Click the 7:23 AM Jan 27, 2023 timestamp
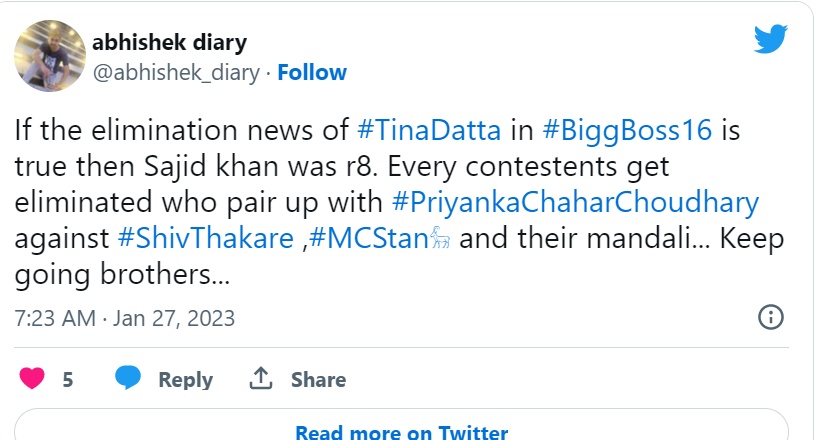The height and width of the screenshot is (440, 830). click(x=125, y=318)
